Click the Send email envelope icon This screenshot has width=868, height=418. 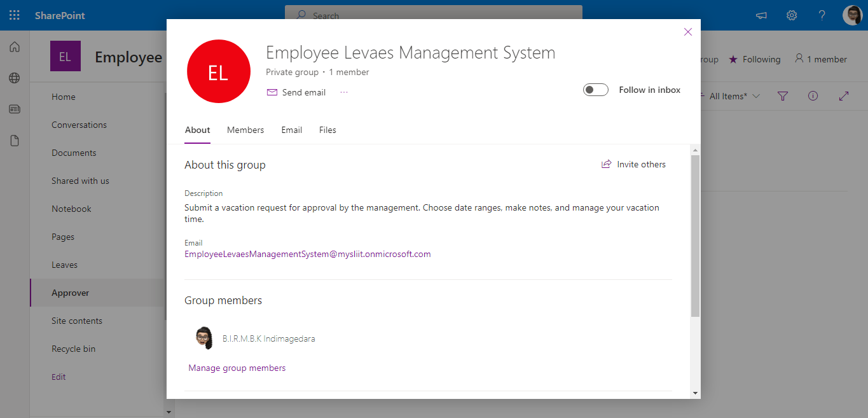tap(272, 92)
